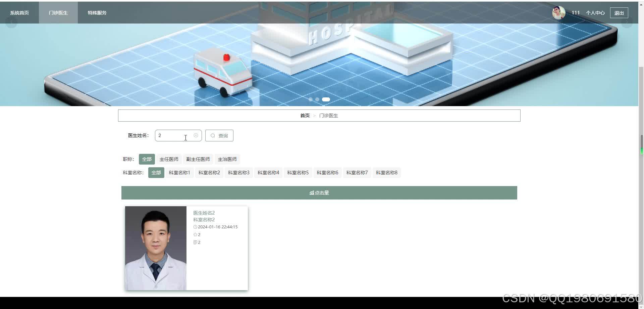The width and height of the screenshot is (644, 309).
Task: Expand the banner to the next slide via right arrow
Action: click(x=627, y=22)
